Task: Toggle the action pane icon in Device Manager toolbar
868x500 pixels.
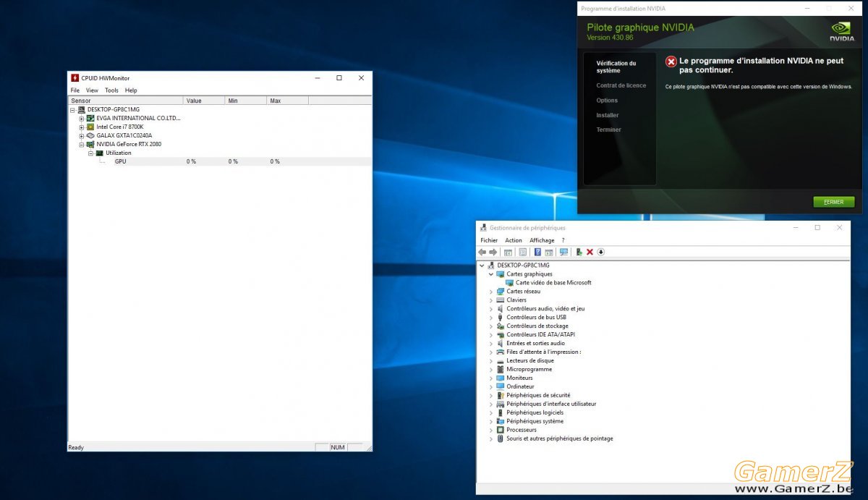Action: coord(549,252)
